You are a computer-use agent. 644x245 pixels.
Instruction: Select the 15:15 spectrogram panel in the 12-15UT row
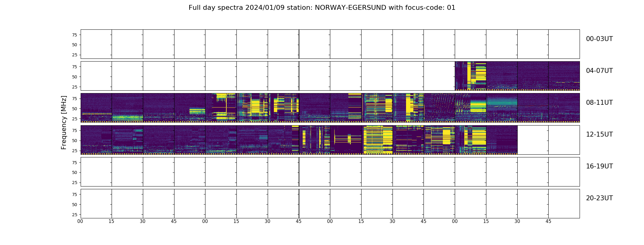point(502,140)
